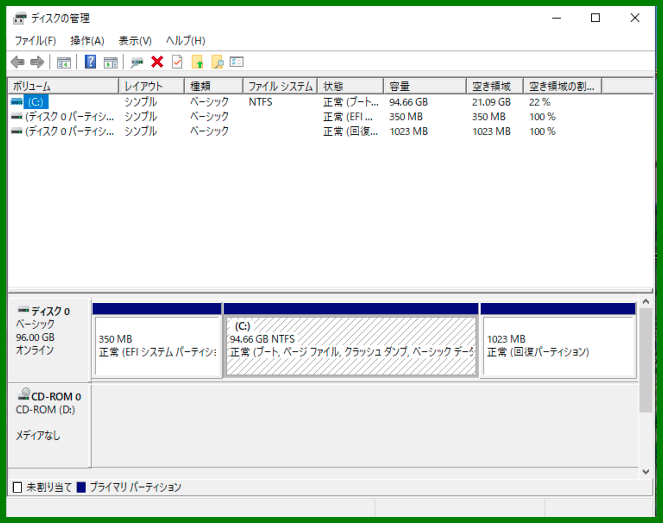Click the scroll up arrow in disk pane

click(645, 302)
